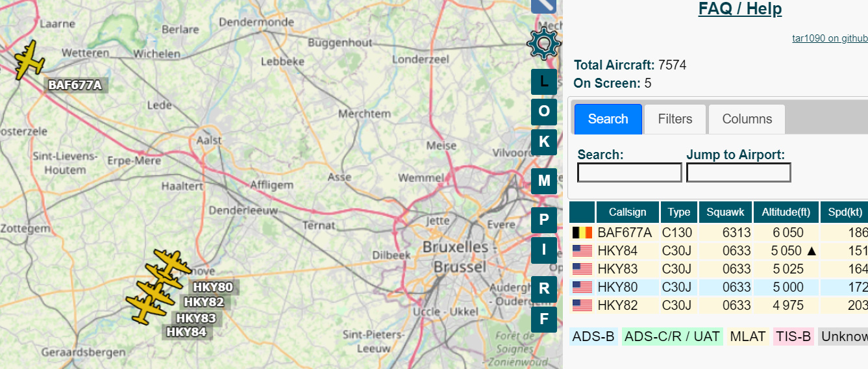The width and height of the screenshot is (868, 369).
Task: Click topmost aircraft icon in HKY formation
Action: [x=170, y=262]
